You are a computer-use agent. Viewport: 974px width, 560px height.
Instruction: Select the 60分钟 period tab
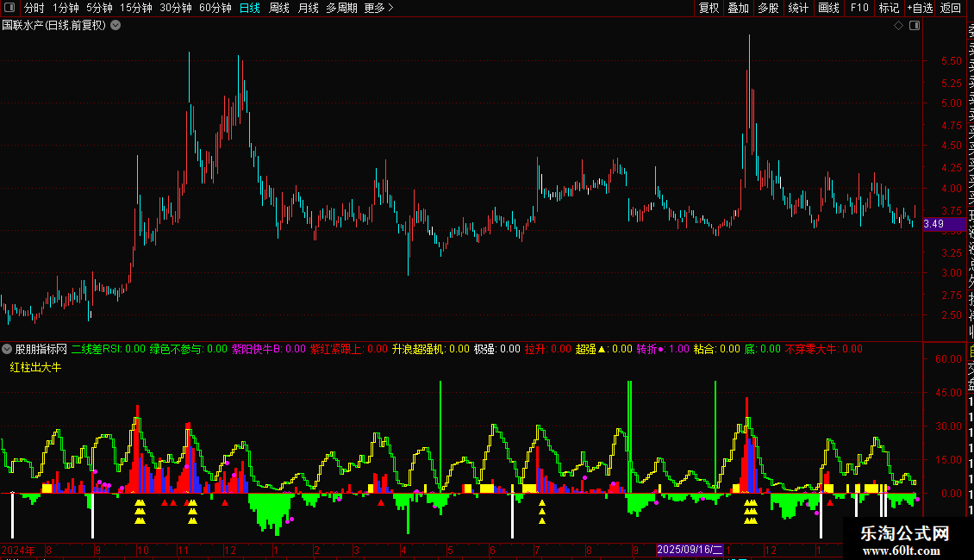pos(215,8)
